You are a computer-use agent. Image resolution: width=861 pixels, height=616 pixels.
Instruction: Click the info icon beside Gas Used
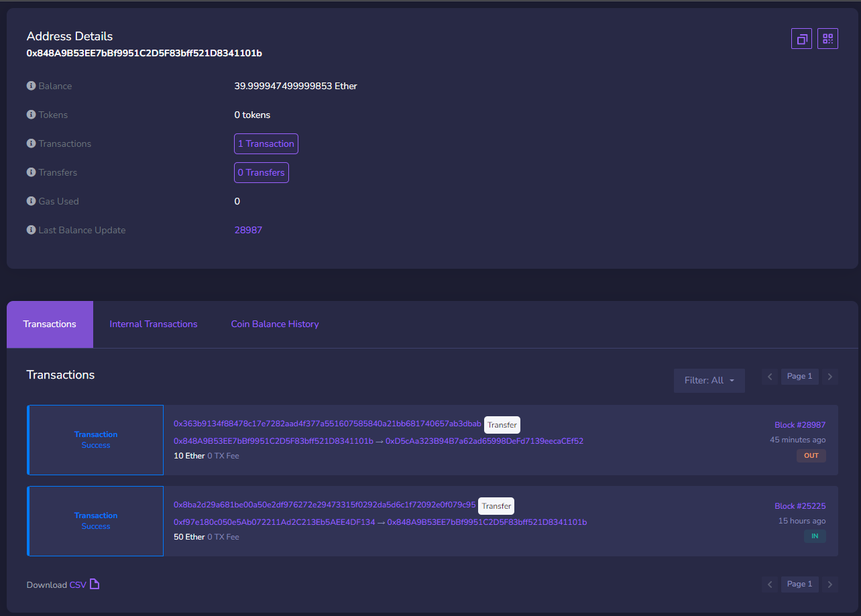[x=31, y=201]
